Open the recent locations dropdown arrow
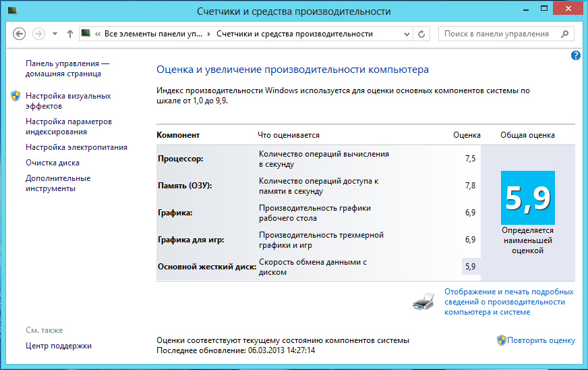This screenshot has height=370, width=588. [x=55, y=34]
